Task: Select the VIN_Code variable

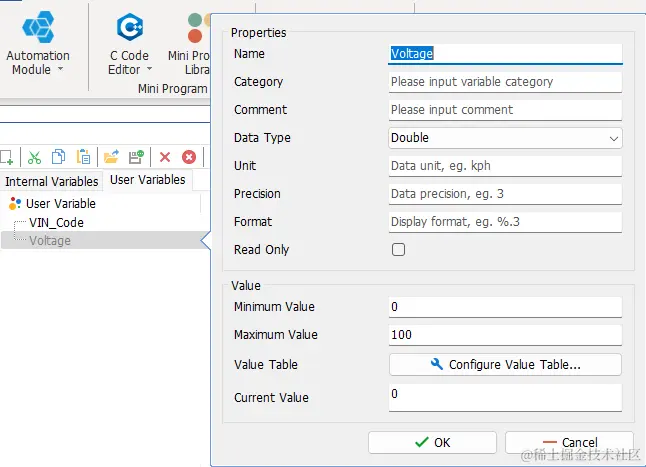Action: point(56,222)
